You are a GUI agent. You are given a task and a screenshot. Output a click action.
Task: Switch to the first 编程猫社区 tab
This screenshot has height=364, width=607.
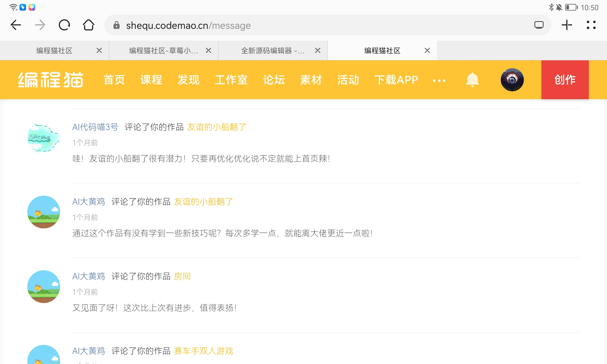coord(54,51)
